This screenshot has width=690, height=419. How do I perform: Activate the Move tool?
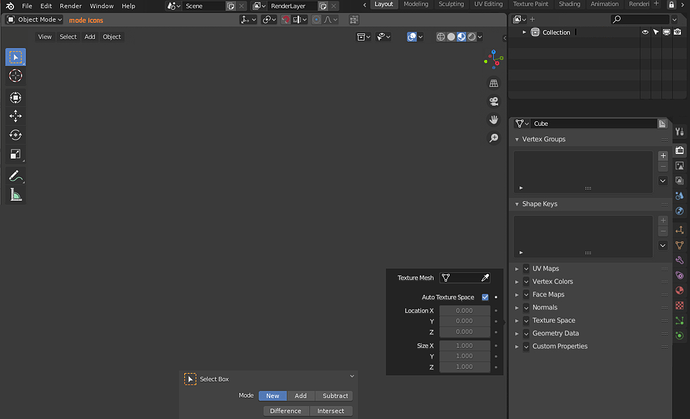coord(15,116)
